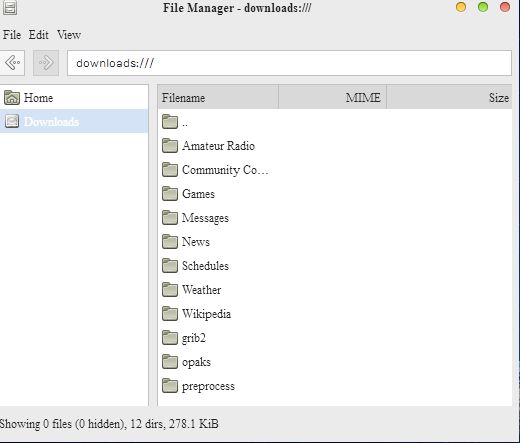Focus the downloads:/// address field

289,63
